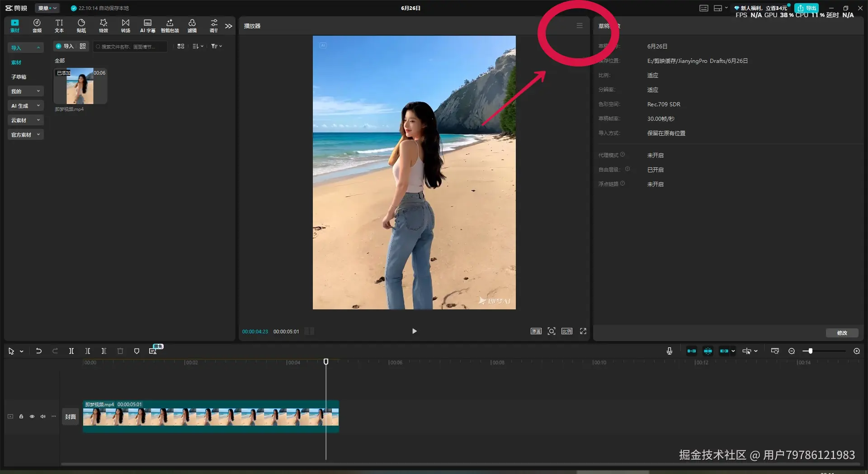Screen dimensions: 868x474
Task: Toggle the track lock icon
Action: [x=21, y=417]
